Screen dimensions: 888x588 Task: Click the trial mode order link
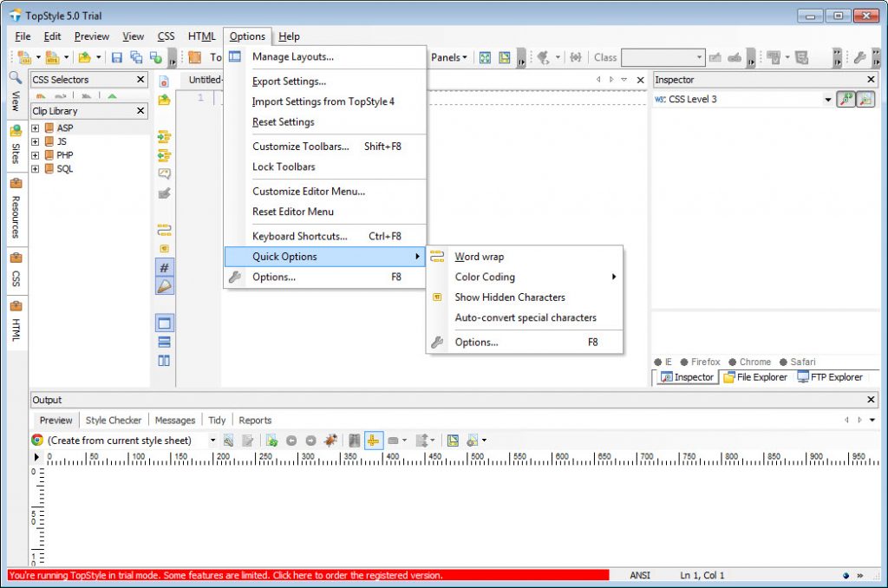pyautogui.click(x=309, y=575)
